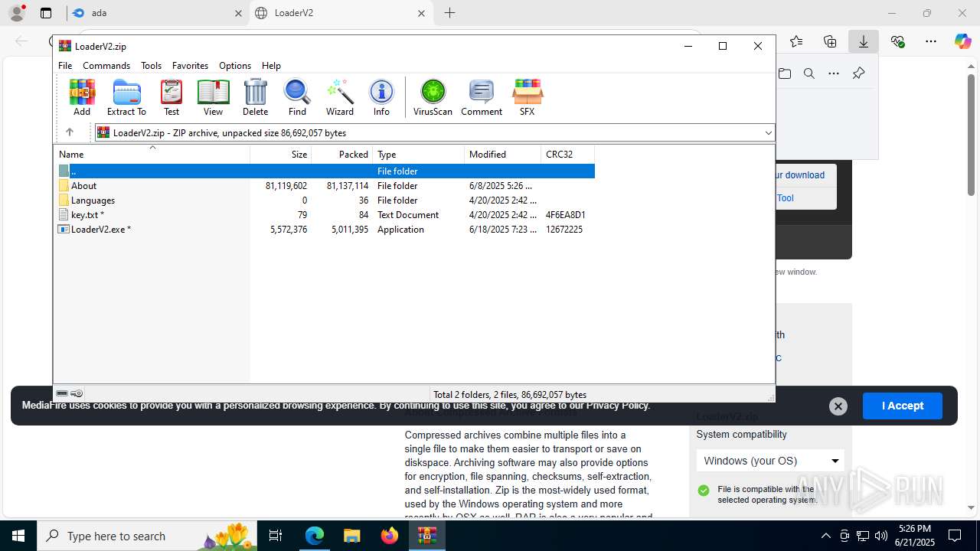Click the Extract To toolbar icon

point(126,97)
